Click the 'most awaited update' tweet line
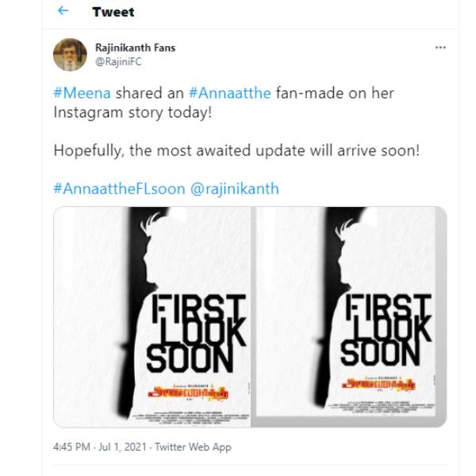Viewport: 476px width, 476px height. 236,151
